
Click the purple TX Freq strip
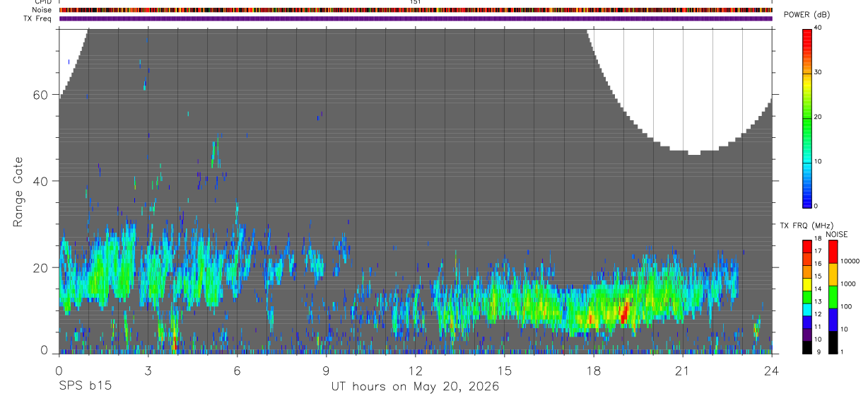416,18
